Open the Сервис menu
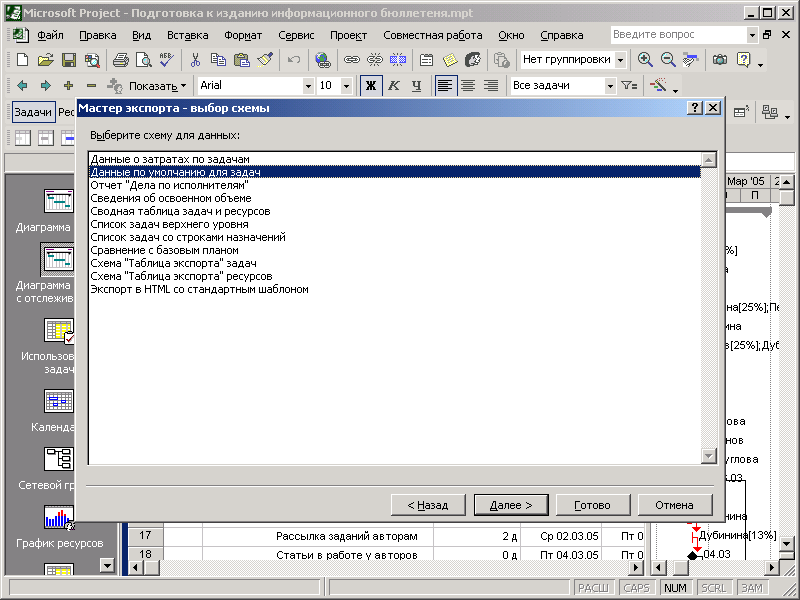The width and height of the screenshot is (800, 600). [x=296, y=35]
